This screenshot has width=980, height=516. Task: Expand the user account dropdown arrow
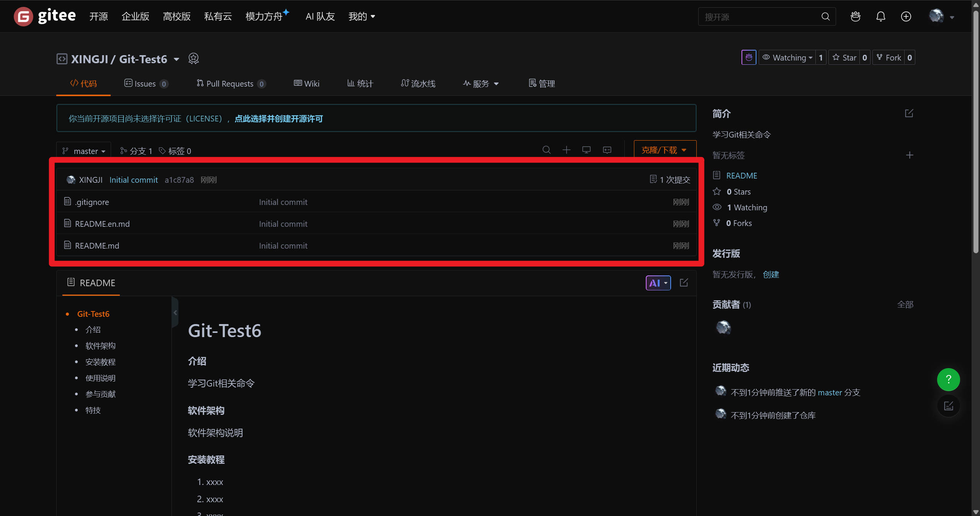pos(952,17)
